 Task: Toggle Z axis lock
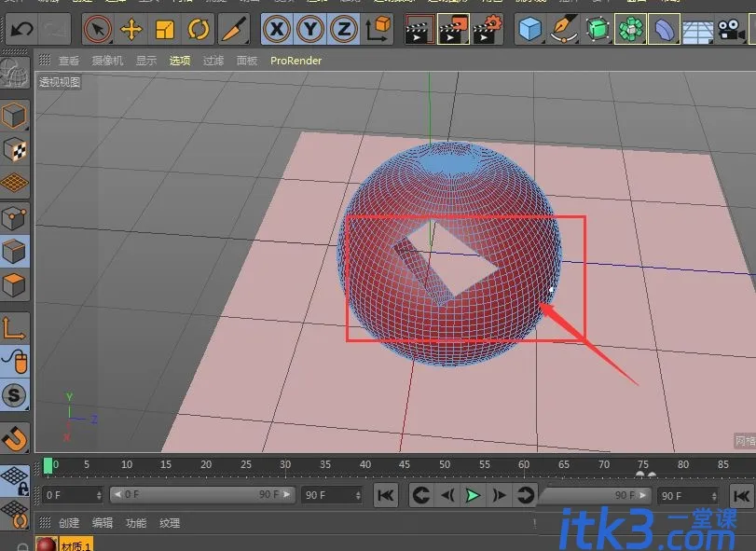click(x=344, y=30)
